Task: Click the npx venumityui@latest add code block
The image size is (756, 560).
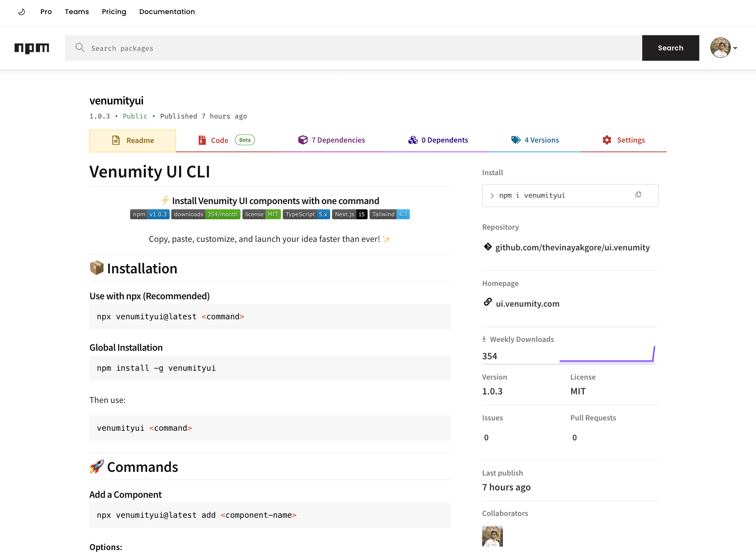Action: coord(270,515)
